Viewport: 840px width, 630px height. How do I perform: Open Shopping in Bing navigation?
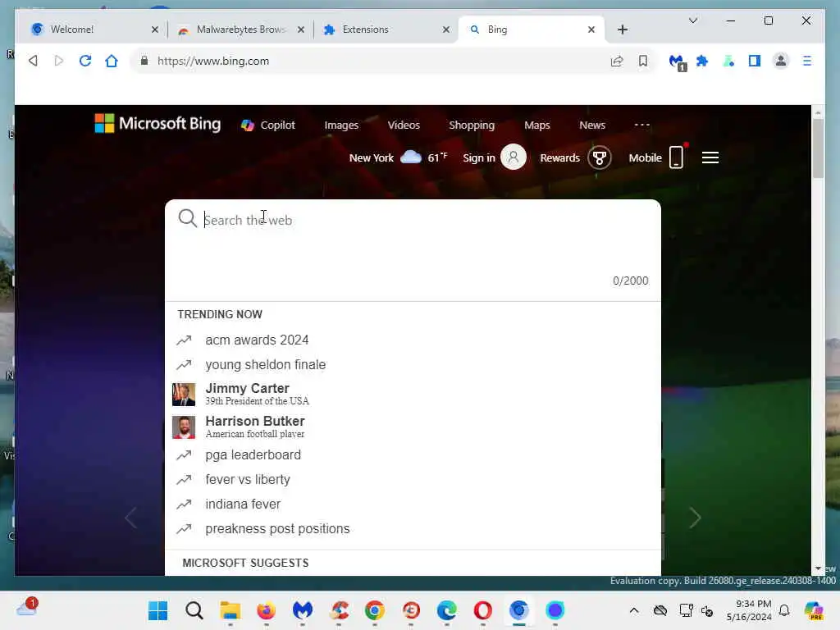(x=472, y=126)
